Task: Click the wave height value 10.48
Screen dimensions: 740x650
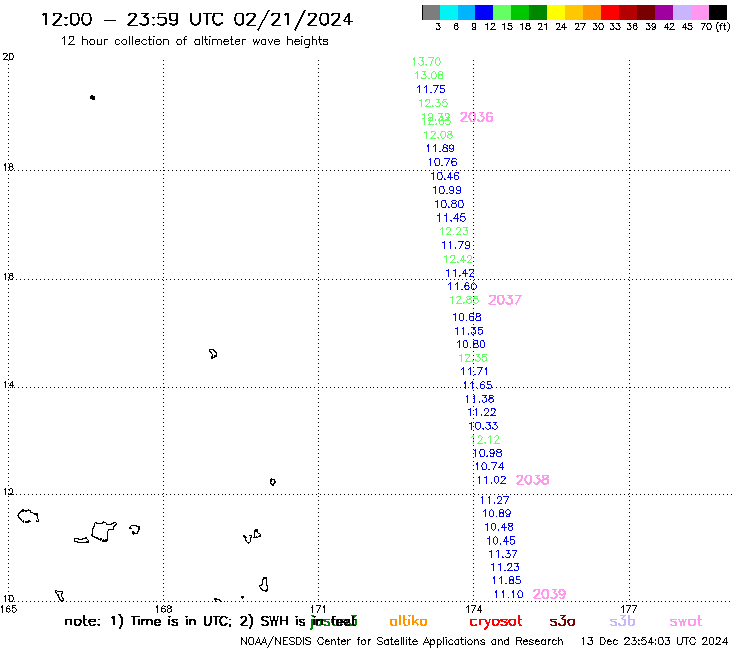Action: click(x=499, y=527)
